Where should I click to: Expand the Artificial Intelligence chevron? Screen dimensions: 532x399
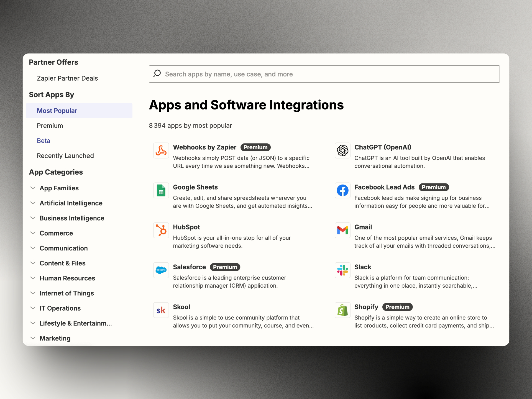tap(33, 203)
